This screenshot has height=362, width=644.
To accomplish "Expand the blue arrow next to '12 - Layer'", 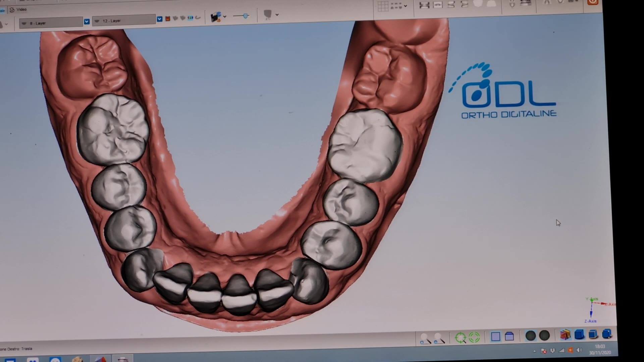I will [x=160, y=19].
